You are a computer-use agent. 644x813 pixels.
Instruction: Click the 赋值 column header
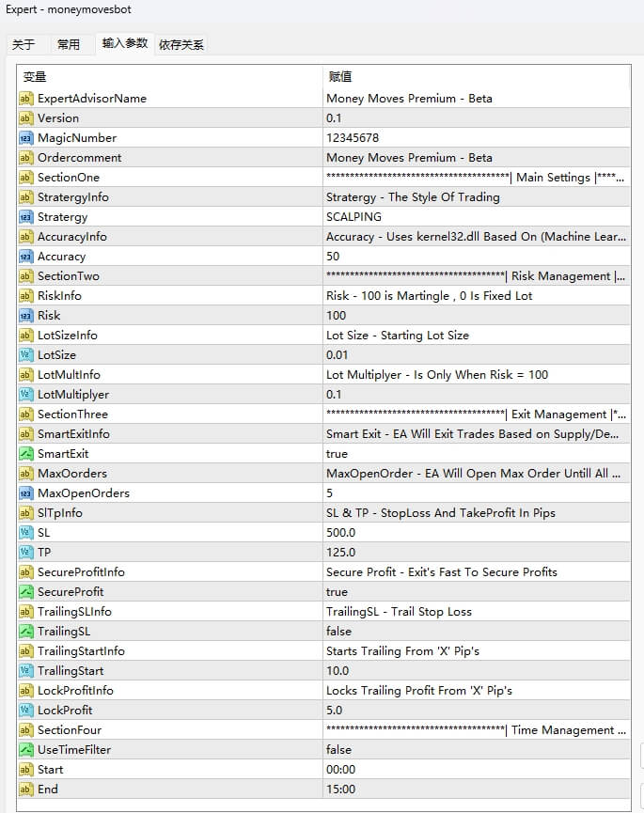(340, 77)
